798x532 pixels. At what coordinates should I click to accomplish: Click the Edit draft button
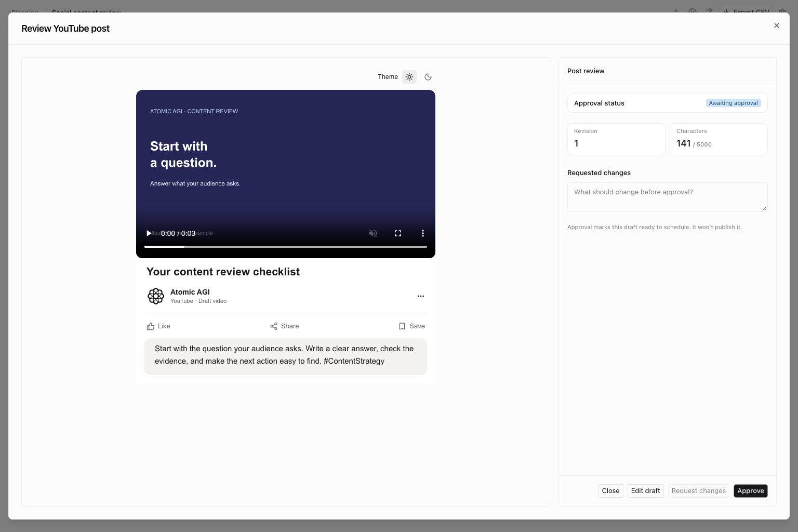point(646,491)
